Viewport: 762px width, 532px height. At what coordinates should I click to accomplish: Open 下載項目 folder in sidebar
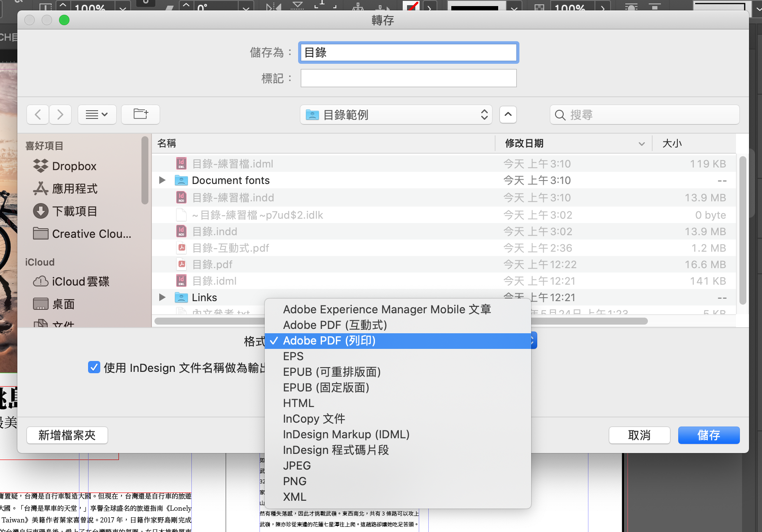[75, 211]
